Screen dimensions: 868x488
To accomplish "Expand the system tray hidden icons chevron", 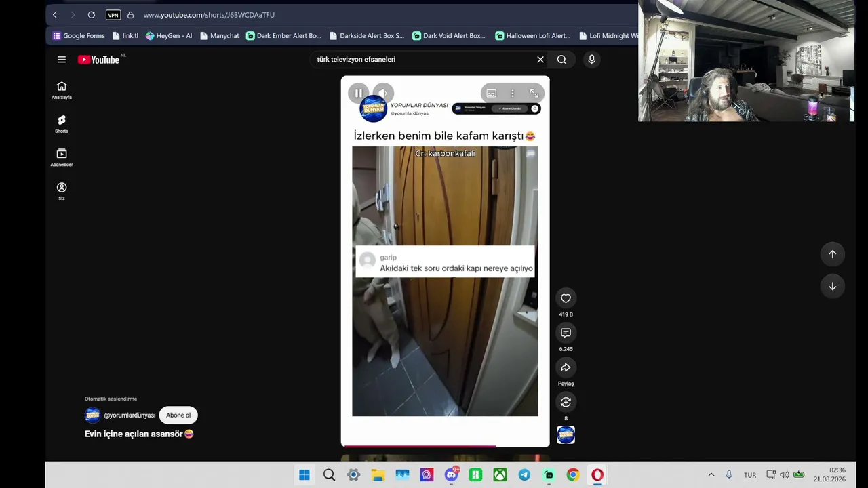I will [711, 475].
